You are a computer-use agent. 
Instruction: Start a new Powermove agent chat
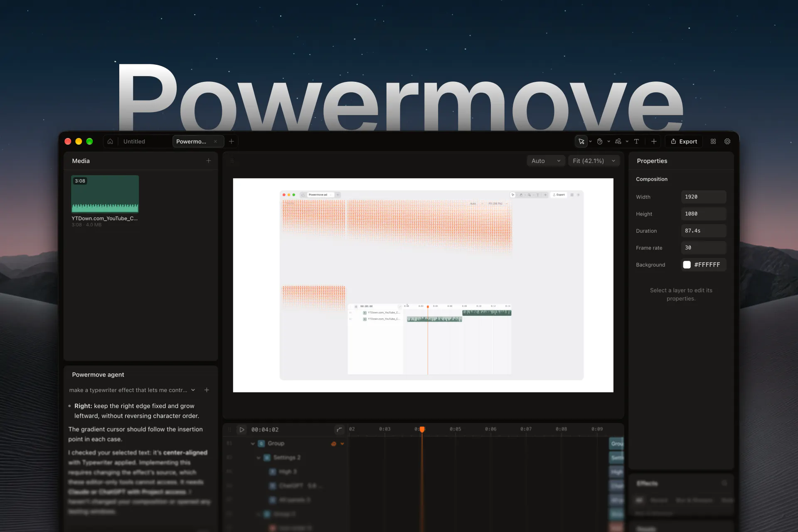coord(207,390)
